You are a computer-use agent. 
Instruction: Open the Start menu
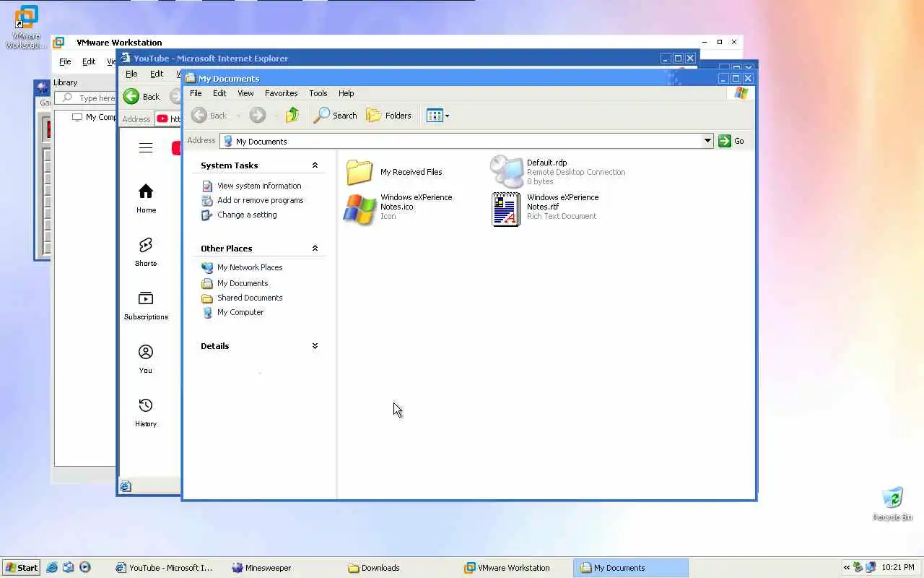coord(21,568)
